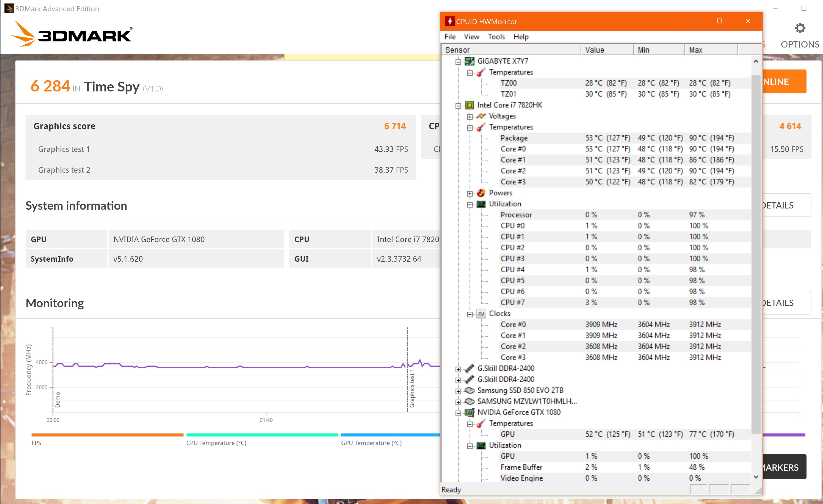
Task: Click the HWMonitor scrollbar up arrow
Action: 756,61
